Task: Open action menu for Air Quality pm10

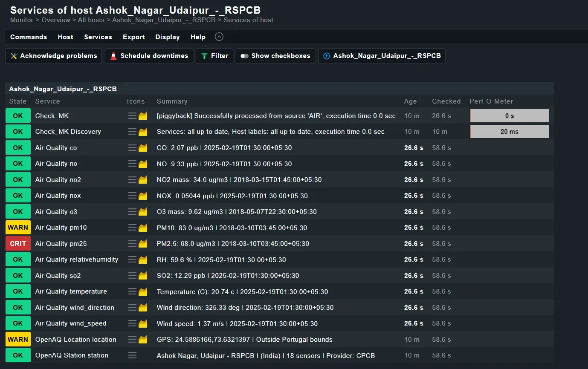Action: (132, 228)
